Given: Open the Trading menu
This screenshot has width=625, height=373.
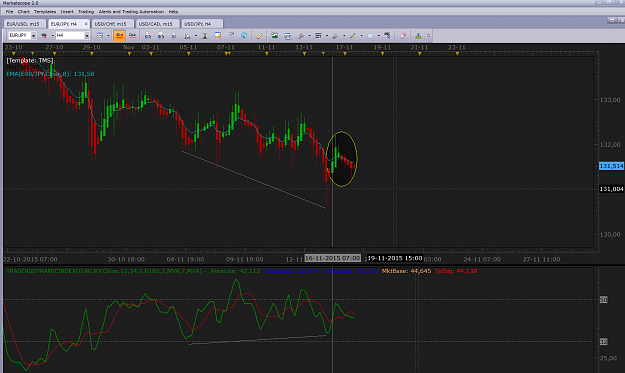Looking at the screenshot, I should coord(86,12).
